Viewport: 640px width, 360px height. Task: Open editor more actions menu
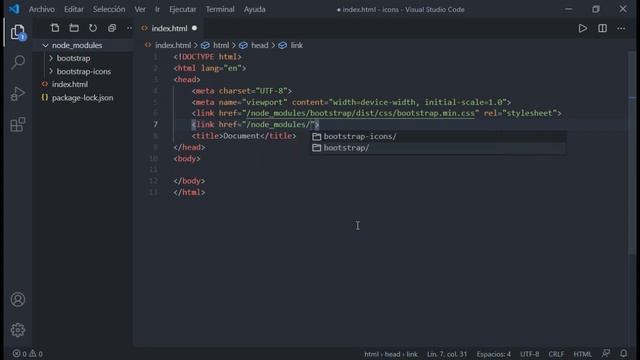pyautogui.click(x=621, y=28)
